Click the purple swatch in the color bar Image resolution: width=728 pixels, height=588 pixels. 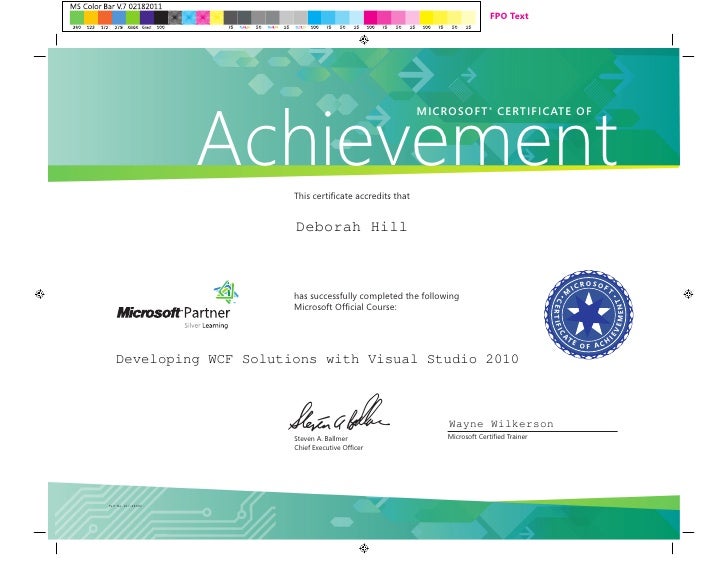pos(147,18)
